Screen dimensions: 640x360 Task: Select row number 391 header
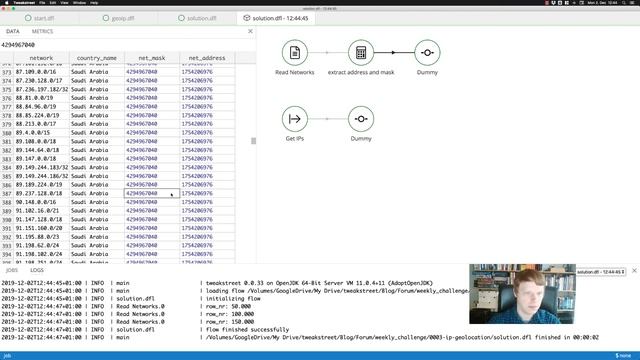pyautogui.click(x=7, y=228)
